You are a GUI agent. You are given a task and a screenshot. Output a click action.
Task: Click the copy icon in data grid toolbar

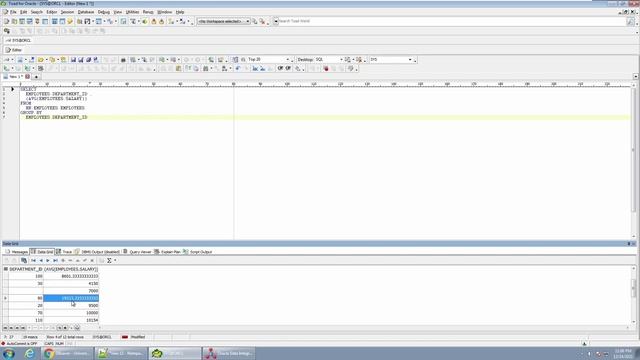point(24,260)
